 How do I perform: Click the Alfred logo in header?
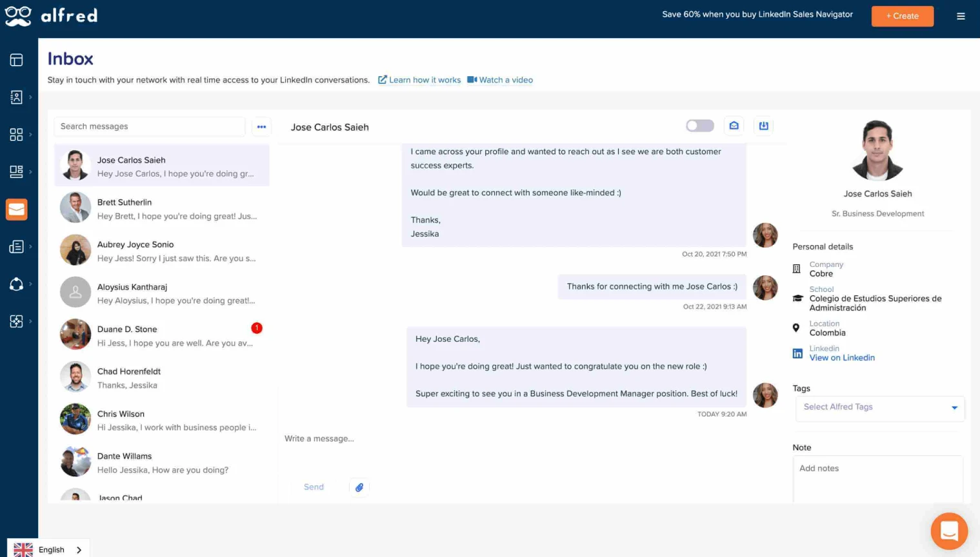(51, 15)
